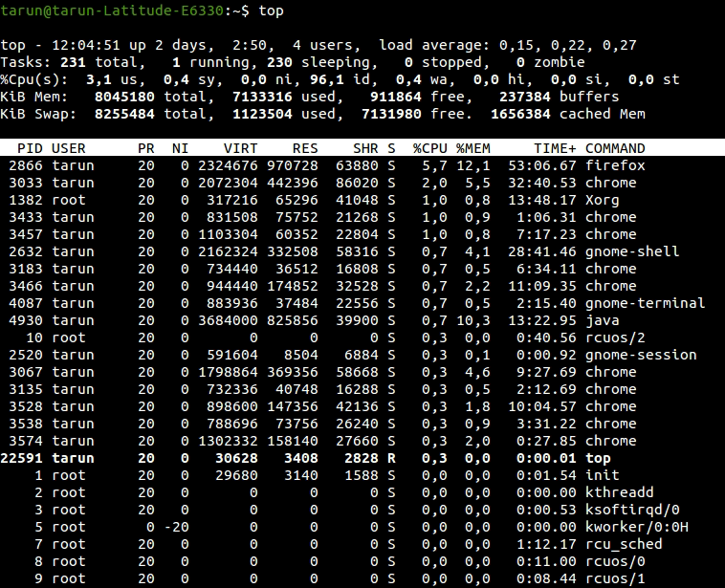Click the kworker/0:0H process name
Screen dimensions: 725x588
tap(637, 527)
